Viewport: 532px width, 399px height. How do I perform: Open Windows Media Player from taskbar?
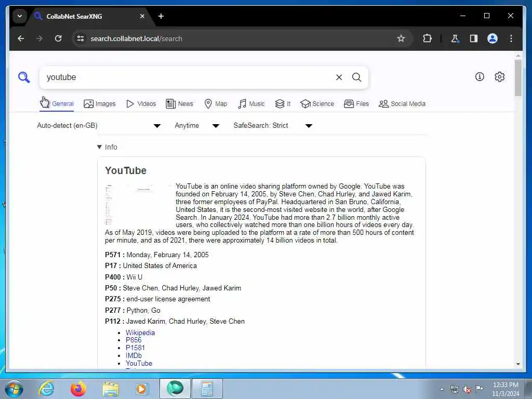click(x=142, y=389)
